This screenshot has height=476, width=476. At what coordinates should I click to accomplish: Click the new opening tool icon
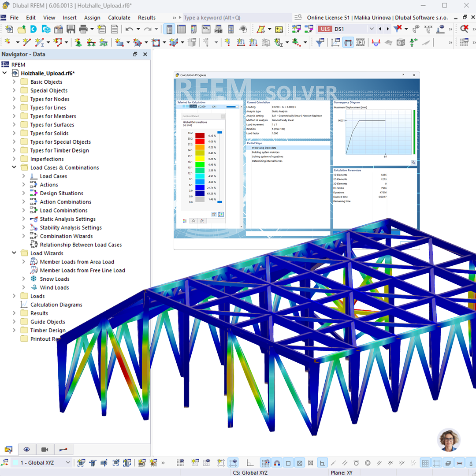[156, 42]
